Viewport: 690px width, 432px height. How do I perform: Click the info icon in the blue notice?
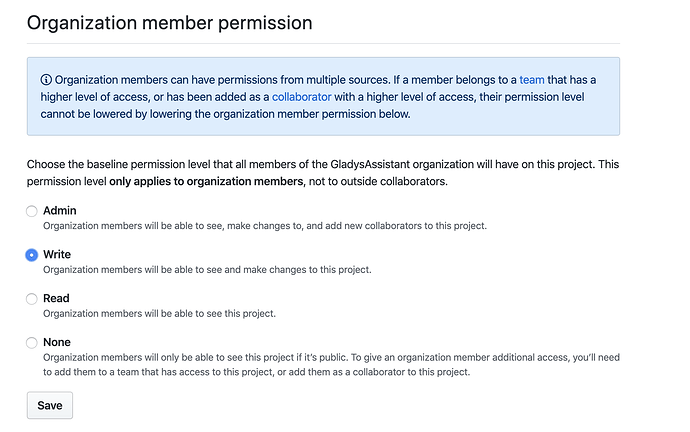[x=46, y=80]
